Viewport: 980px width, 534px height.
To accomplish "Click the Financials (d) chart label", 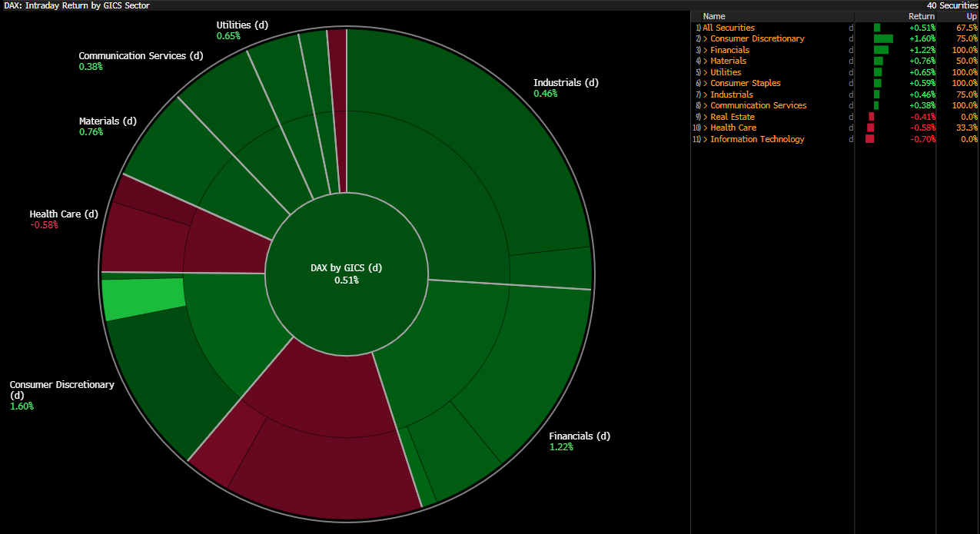I will pyautogui.click(x=580, y=436).
